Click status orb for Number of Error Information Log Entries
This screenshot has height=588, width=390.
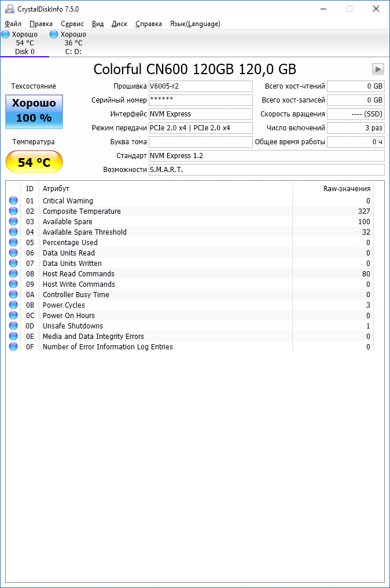click(x=13, y=346)
